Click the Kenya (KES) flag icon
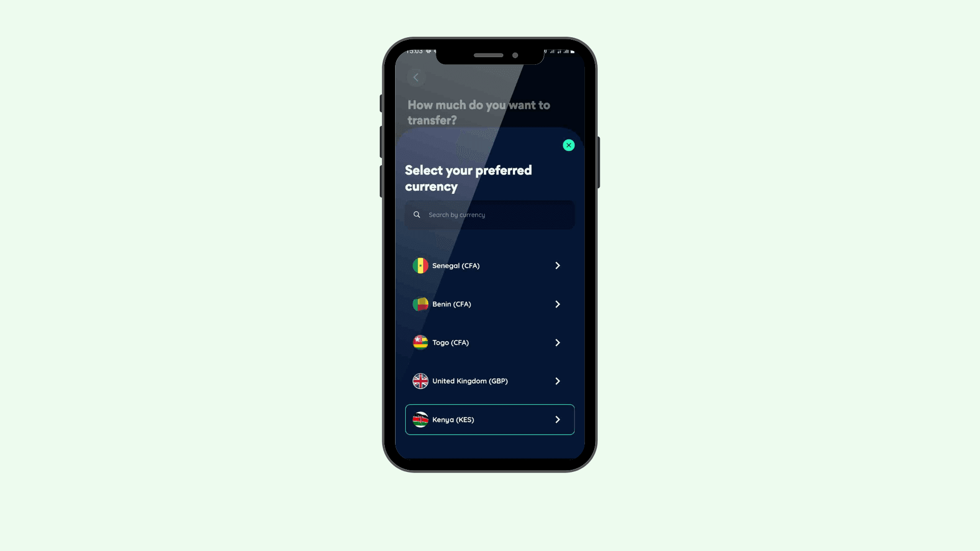 coord(420,419)
